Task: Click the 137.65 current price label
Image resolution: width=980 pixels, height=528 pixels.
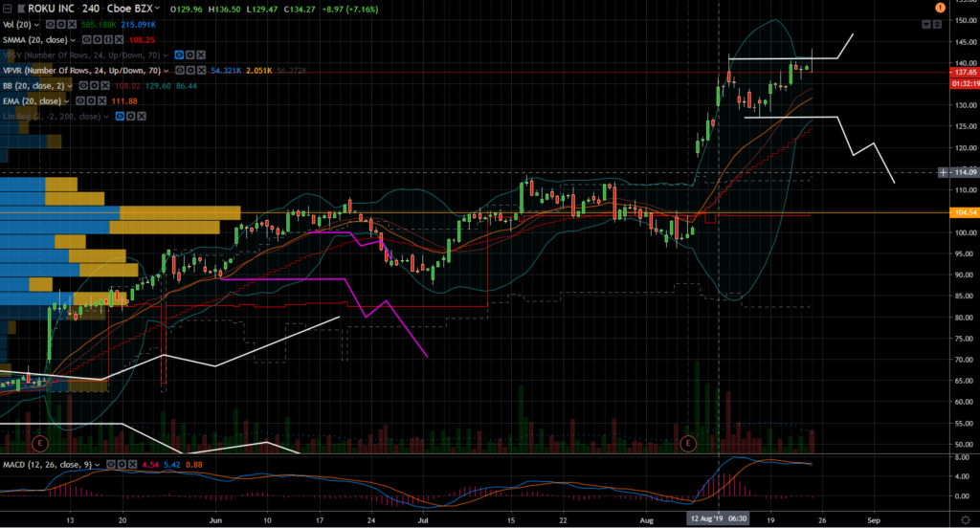Action: 965,73
